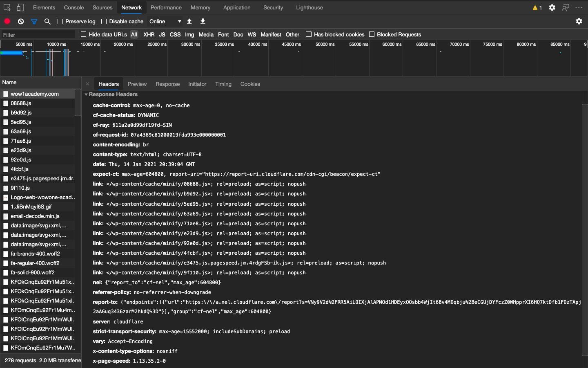This screenshot has height=368, width=588.
Task: Select the XHR request filter
Action: [149, 34]
